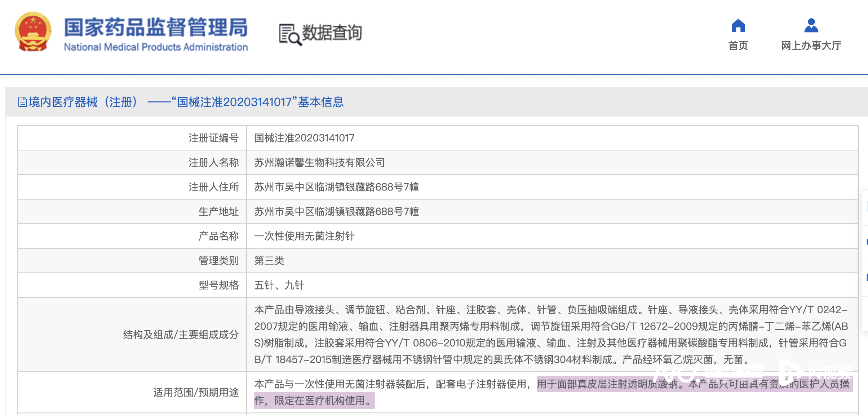Open the 网上办事大厅 service hall
The height and width of the screenshot is (415, 868).
pos(811,46)
